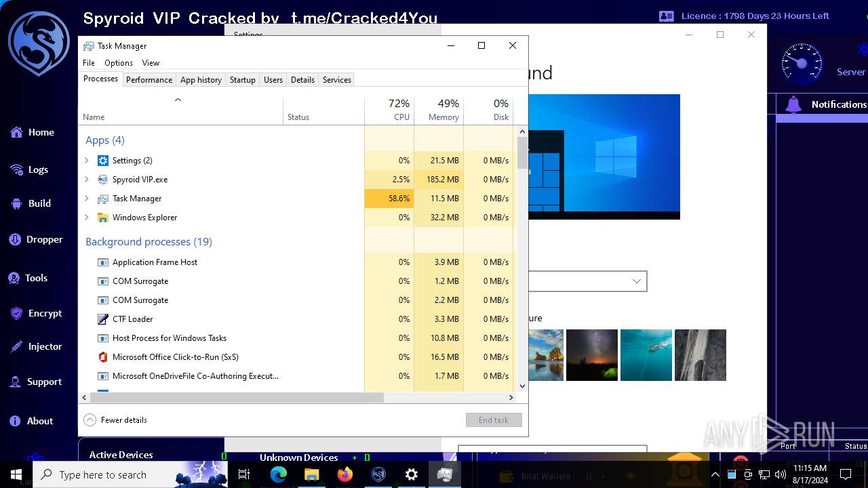Click the Server speedometer gauge icon
Viewport: 868px width, 488px height.
tap(802, 64)
